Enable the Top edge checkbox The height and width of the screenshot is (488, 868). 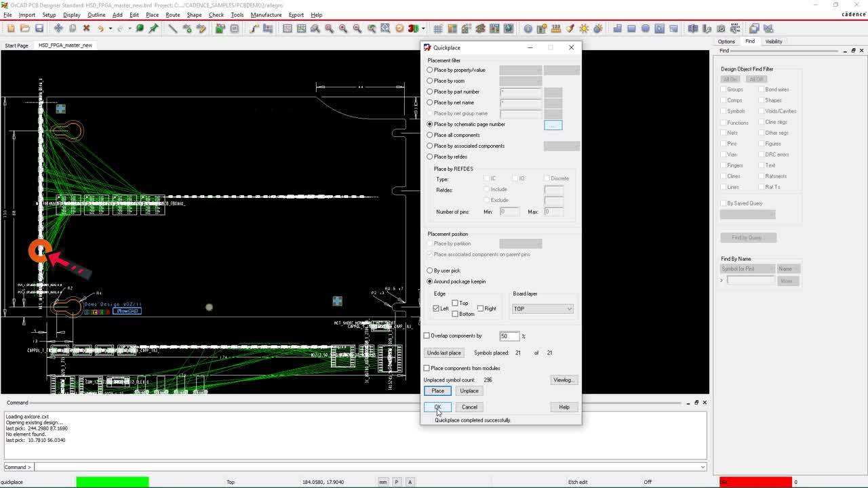pyautogui.click(x=455, y=303)
